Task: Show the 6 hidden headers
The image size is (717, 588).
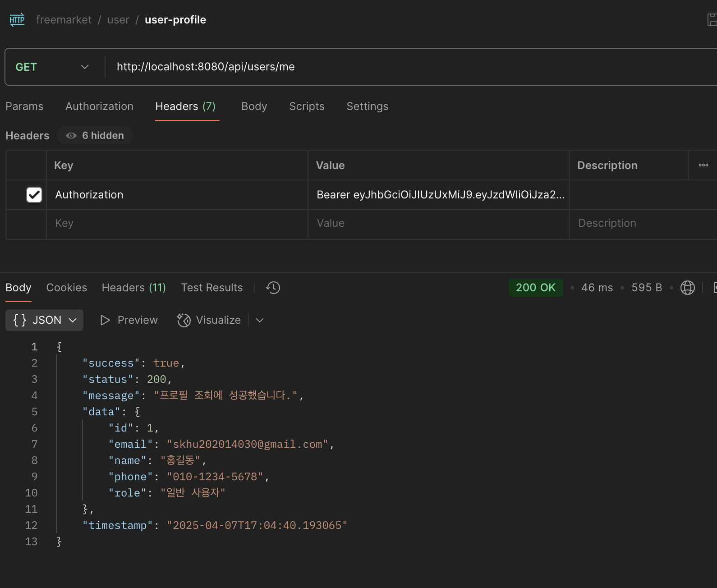Action: point(95,135)
